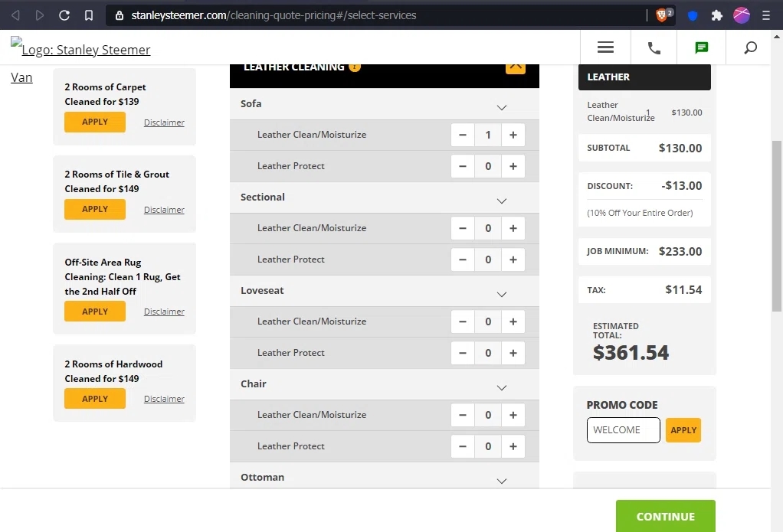
Task: Click the Brave Shields lion icon
Action: pos(663,15)
